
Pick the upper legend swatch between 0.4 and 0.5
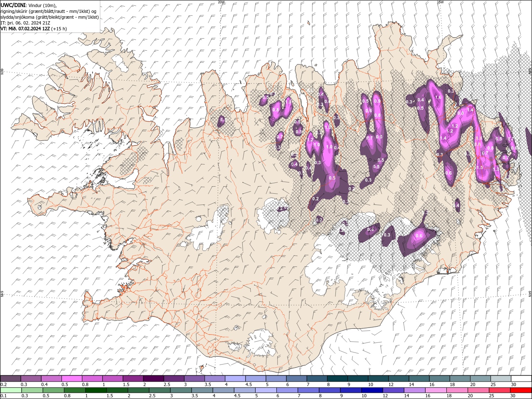pyautogui.click(x=52, y=379)
